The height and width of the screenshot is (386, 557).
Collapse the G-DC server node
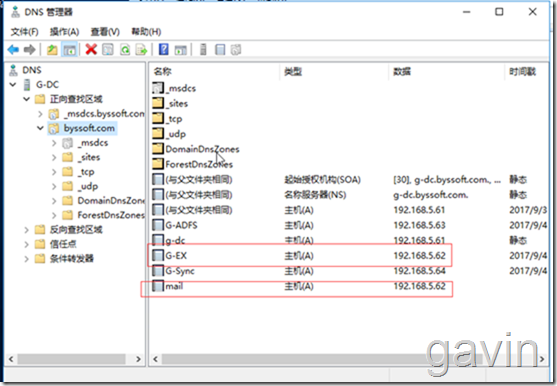pyautogui.click(x=13, y=85)
